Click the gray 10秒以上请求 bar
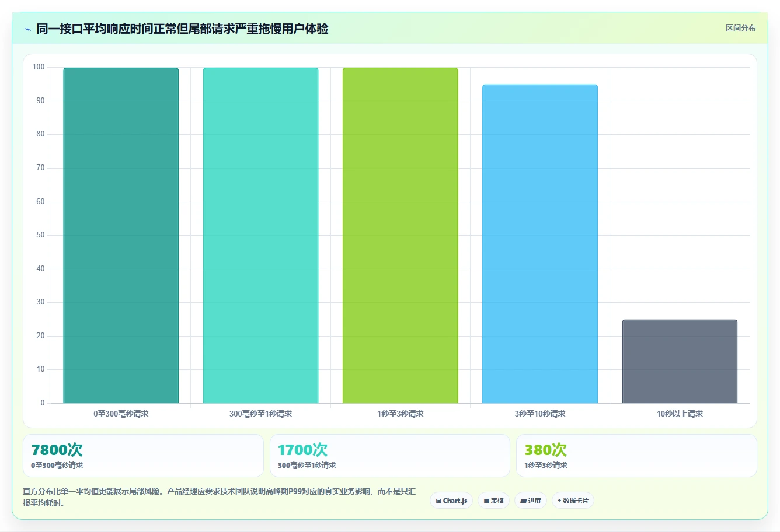The image size is (780, 532). (680, 361)
